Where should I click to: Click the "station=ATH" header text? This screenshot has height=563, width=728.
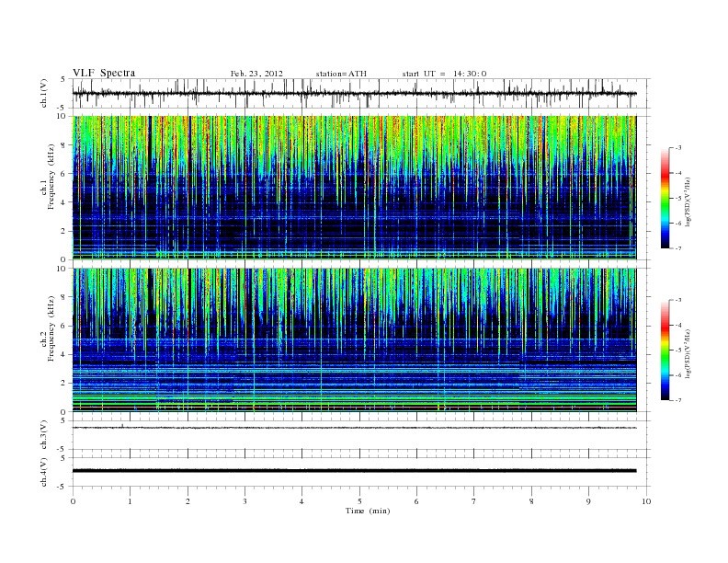coord(341,74)
